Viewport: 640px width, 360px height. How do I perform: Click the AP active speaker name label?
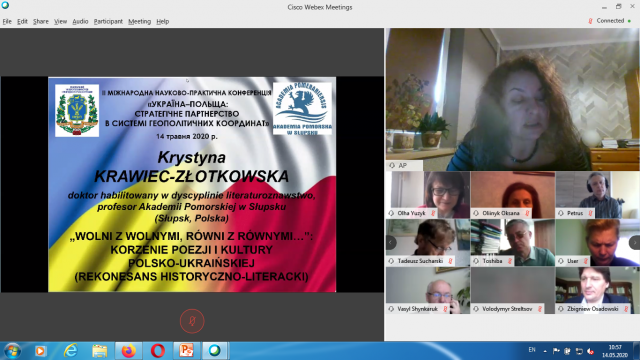404,165
